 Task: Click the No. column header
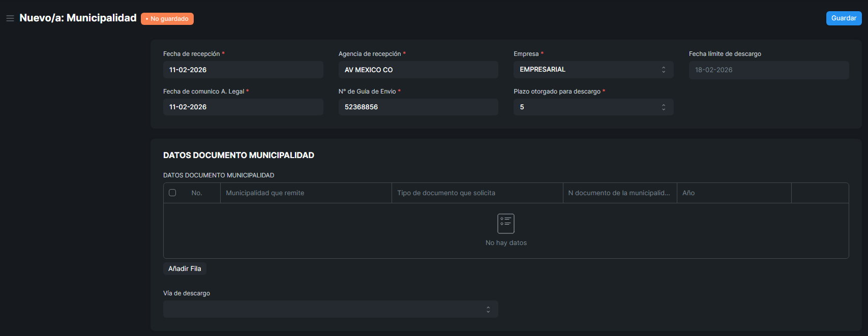click(197, 193)
